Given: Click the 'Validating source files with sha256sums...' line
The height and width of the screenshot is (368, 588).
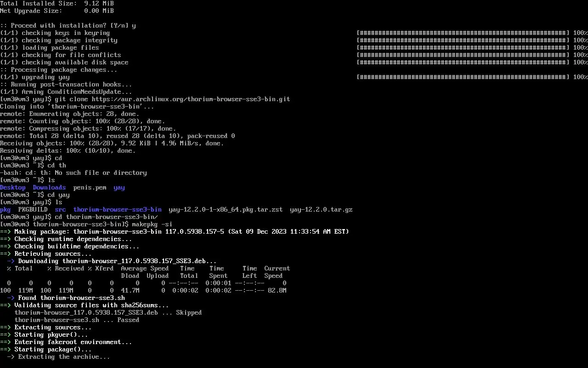Looking at the screenshot, I should coord(85,305).
